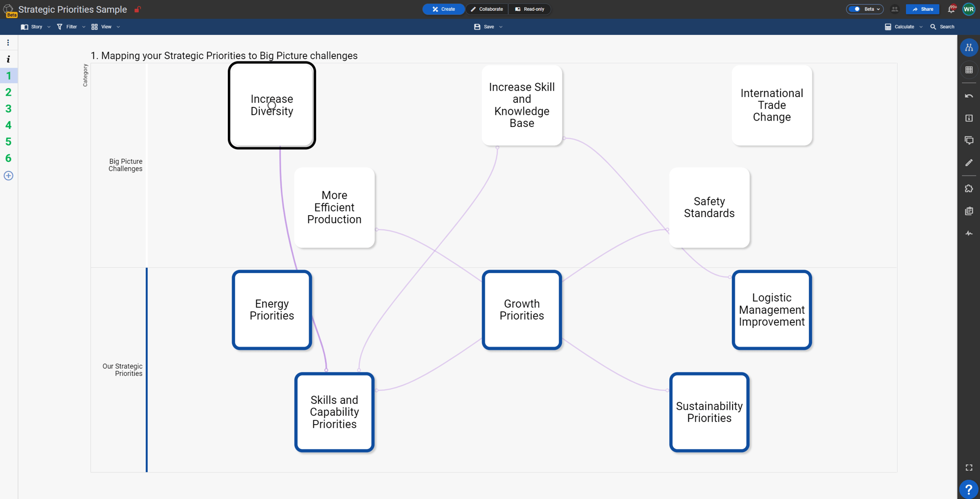Open the Filter dropdown
980x499 pixels.
(x=71, y=27)
